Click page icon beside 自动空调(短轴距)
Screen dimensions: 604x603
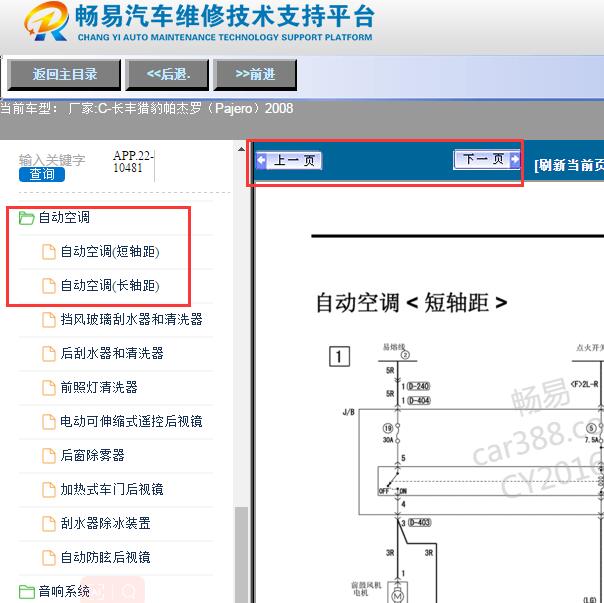[49, 252]
